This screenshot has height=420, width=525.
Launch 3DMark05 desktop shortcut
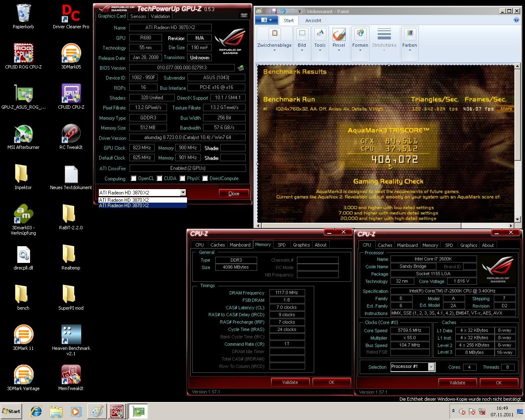tap(71, 56)
